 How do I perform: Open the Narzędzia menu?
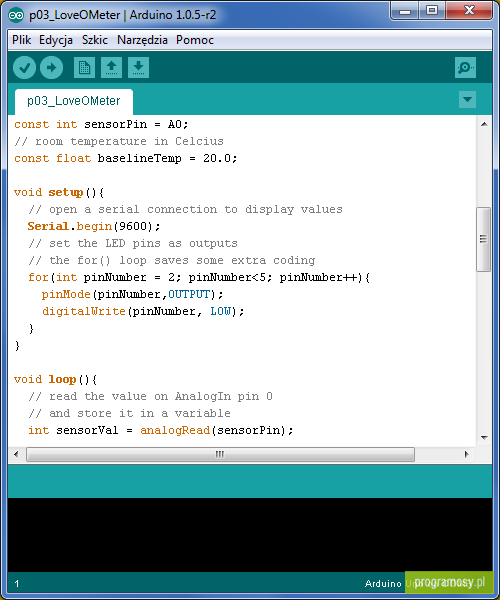click(142, 40)
